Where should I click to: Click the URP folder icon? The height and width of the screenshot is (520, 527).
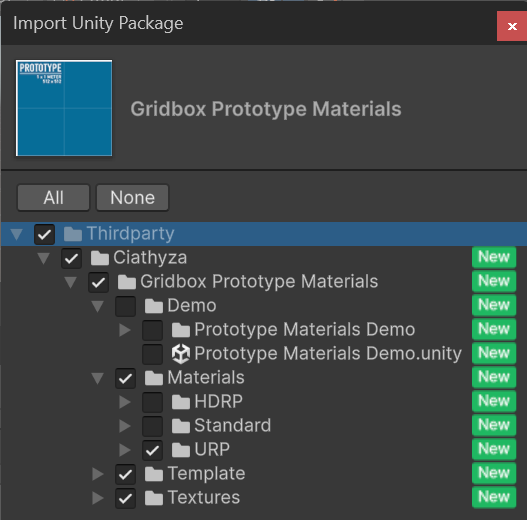click(x=181, y=450)
